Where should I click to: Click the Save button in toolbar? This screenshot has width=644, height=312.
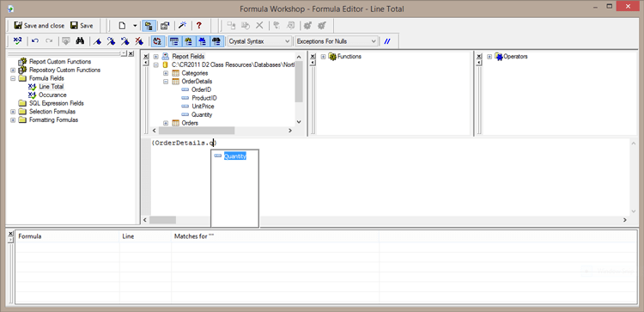click(82, 26)
